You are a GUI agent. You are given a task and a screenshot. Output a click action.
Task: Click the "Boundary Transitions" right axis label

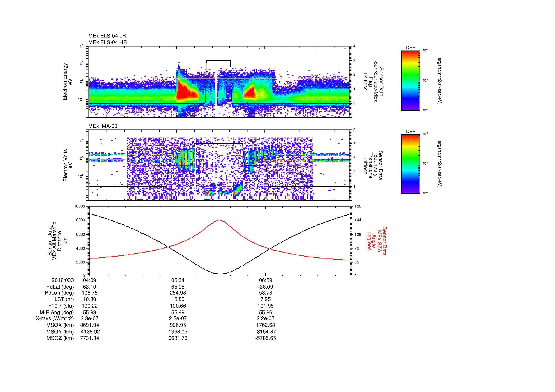373,165
